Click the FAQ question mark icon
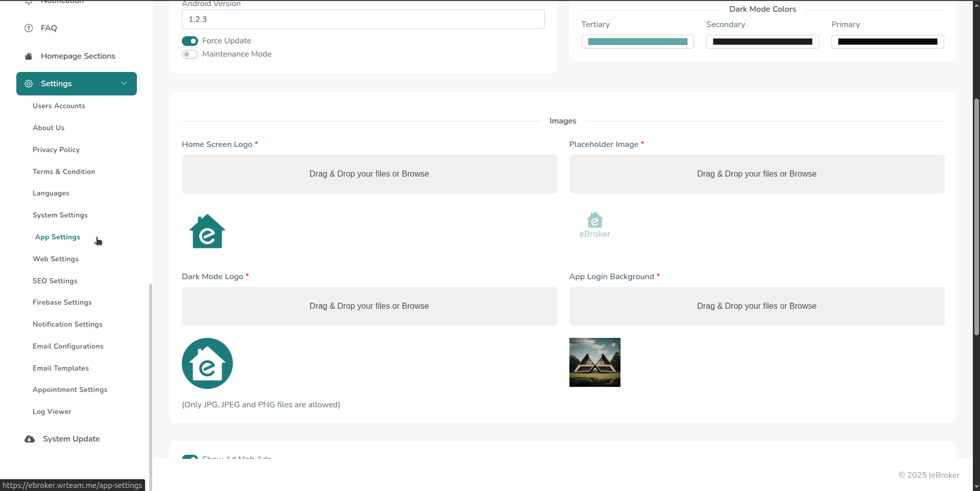Viewport: 980px width, 491px height. 28,28
